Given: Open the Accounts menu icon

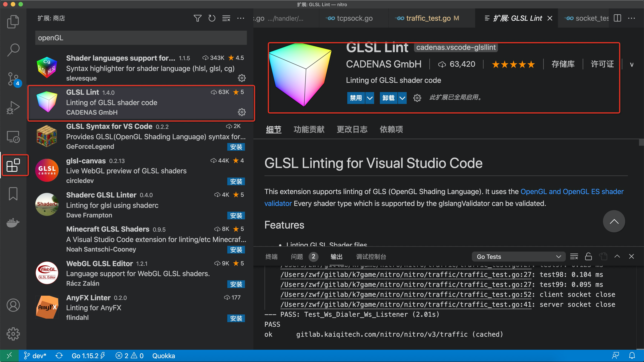Looking at the screenshot, I should point(13,305).
